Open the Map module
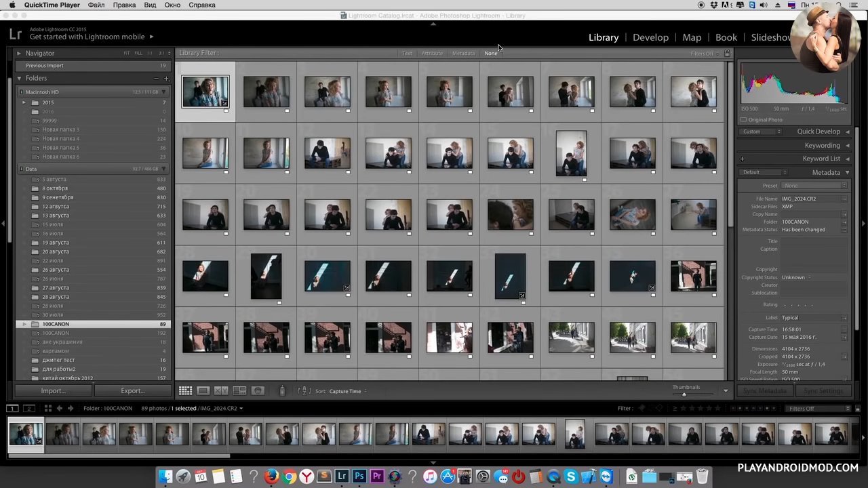This screenshot has width=868, height=488. [692, 37]
